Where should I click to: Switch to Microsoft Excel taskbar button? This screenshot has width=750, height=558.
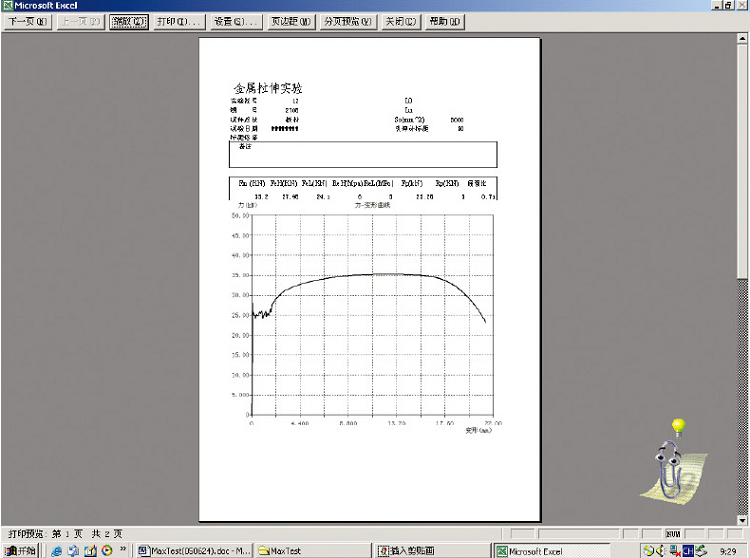tap(552, 551)
